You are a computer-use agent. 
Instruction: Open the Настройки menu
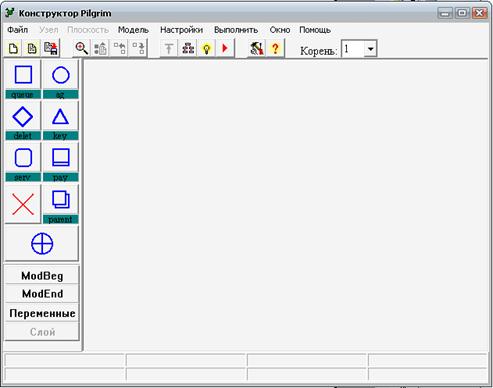pyautogui.click(x=181, y=30)
